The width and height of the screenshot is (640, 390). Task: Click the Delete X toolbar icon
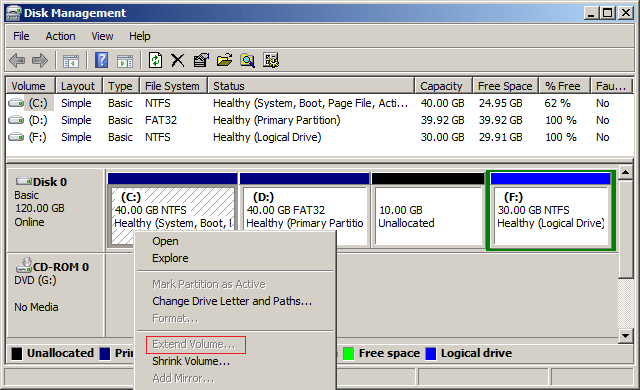tap(178, 60)
